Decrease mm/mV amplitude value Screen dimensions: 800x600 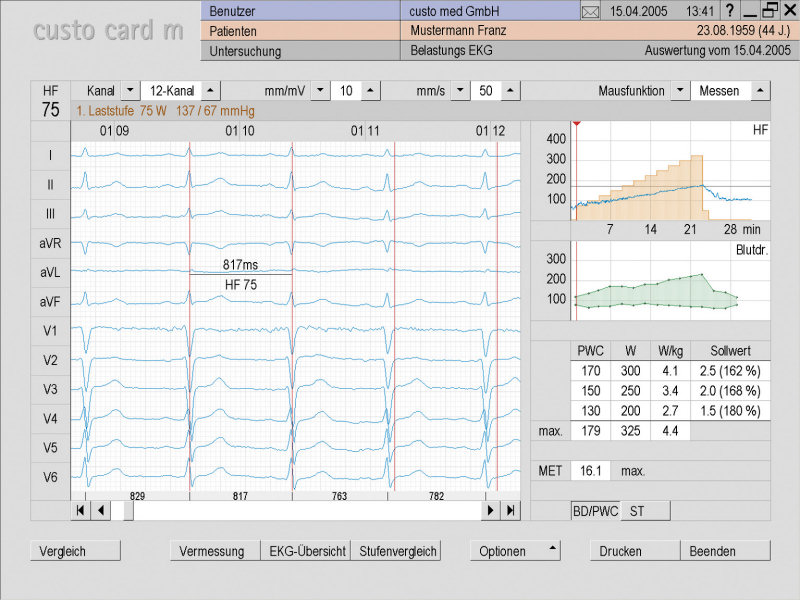[320, 91]
